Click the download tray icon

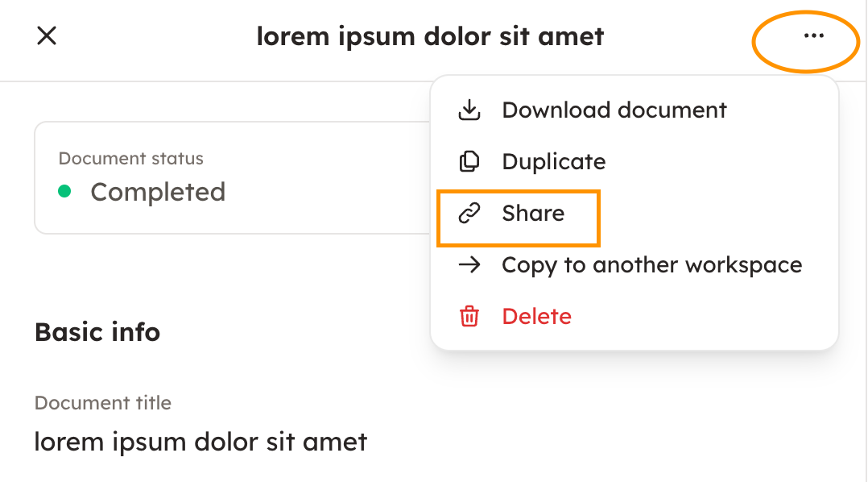[x=469, y=110]
